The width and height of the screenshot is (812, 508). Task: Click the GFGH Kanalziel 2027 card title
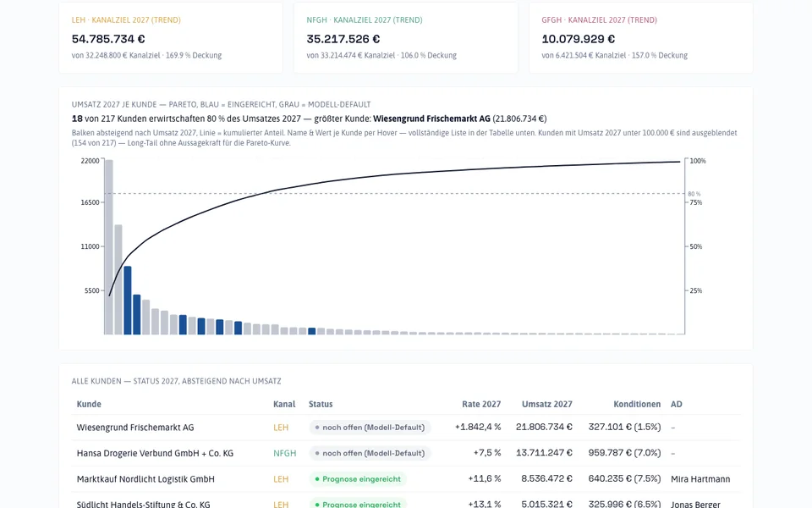599,20
